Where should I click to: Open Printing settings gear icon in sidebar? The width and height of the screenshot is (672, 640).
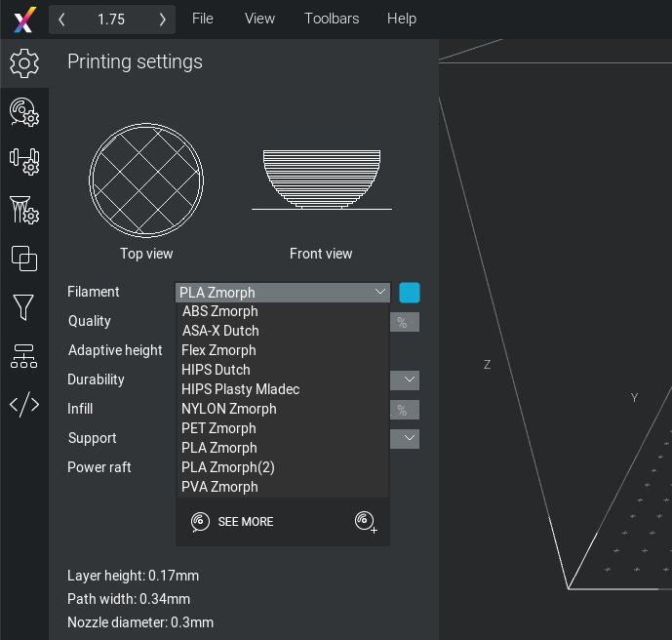click(24, 63)
